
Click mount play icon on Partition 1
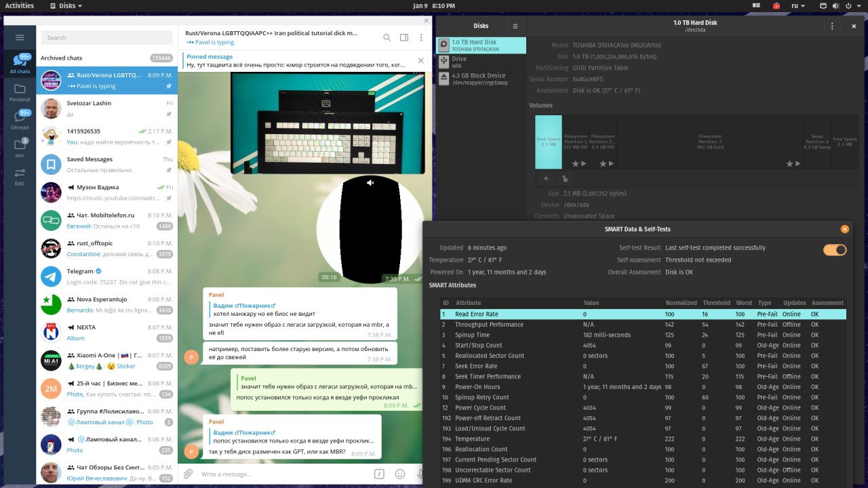[584, 163]
